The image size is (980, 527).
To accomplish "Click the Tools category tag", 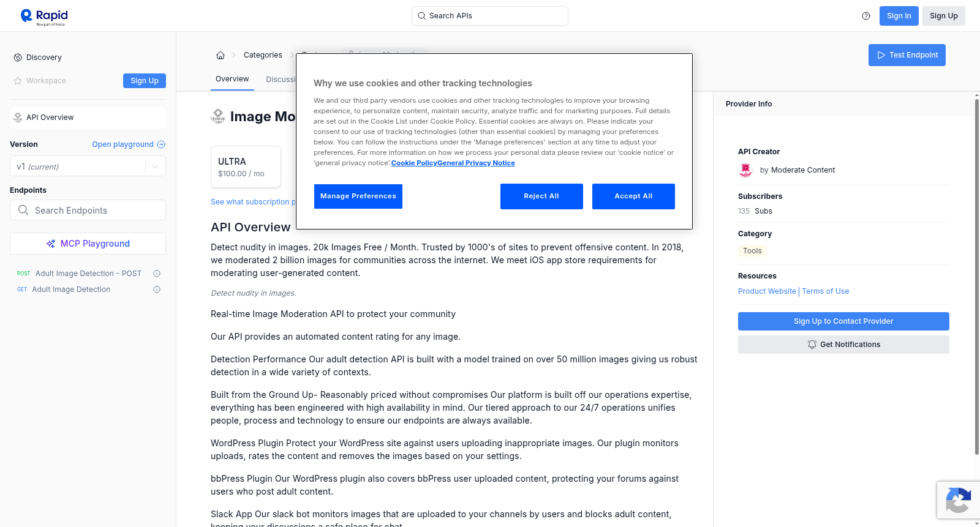I will (x=752, y=251).
